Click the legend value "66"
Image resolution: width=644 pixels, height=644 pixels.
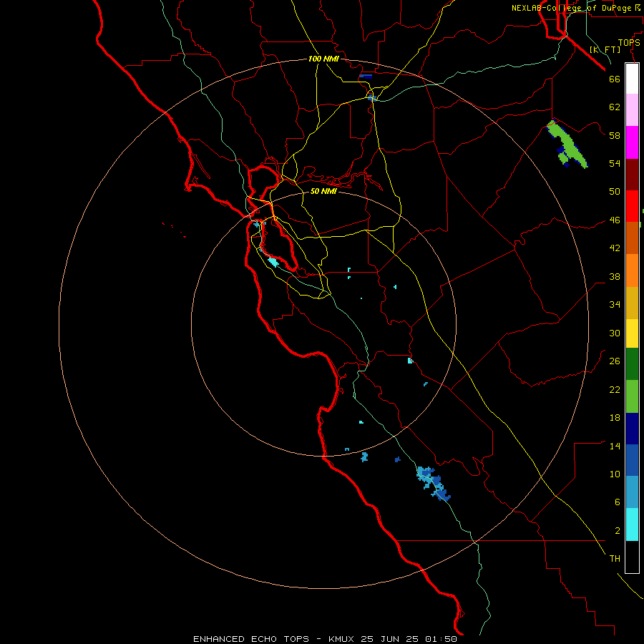point(615,79)
